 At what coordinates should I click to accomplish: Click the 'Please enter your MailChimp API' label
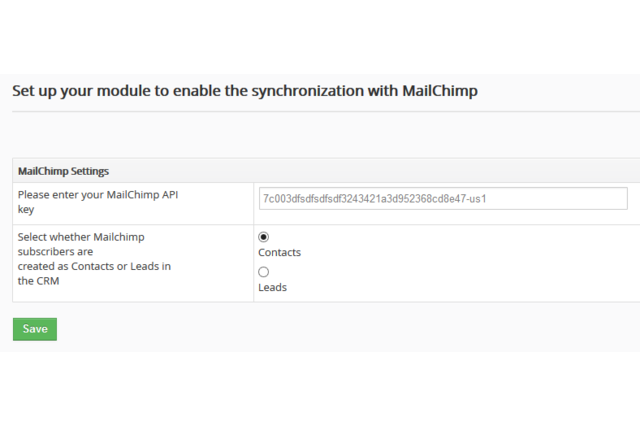point(98,194)
